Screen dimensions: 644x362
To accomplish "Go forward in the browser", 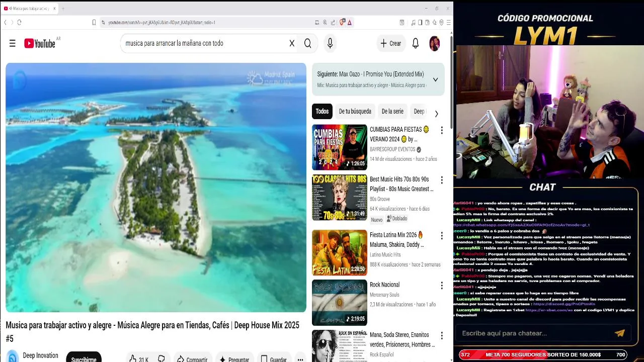I will pyautogui.click(x=12, y=22).
